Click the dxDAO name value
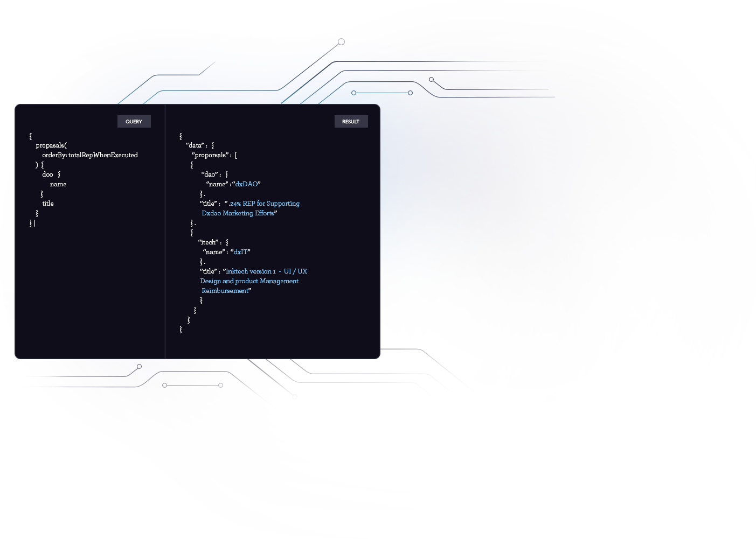The image size is (756, 539). [x=247, y=184]
